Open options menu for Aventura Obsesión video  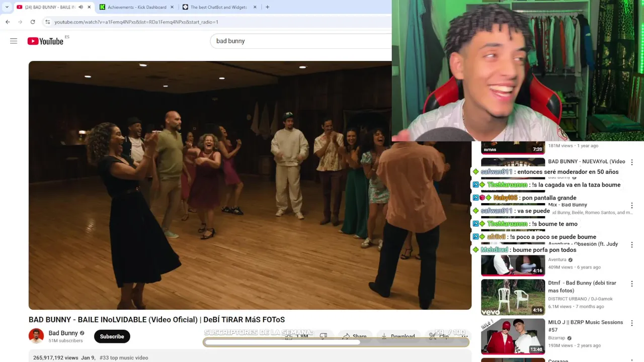632,244
